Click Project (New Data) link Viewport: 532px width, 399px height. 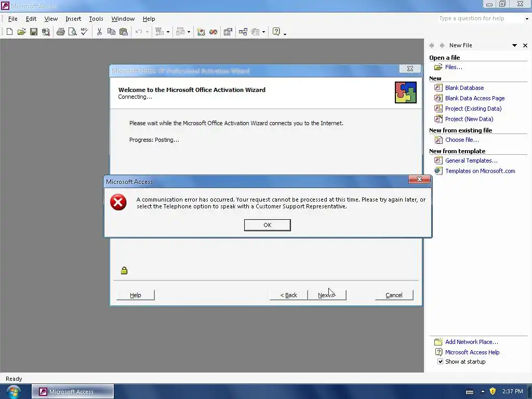coord(469,119)
